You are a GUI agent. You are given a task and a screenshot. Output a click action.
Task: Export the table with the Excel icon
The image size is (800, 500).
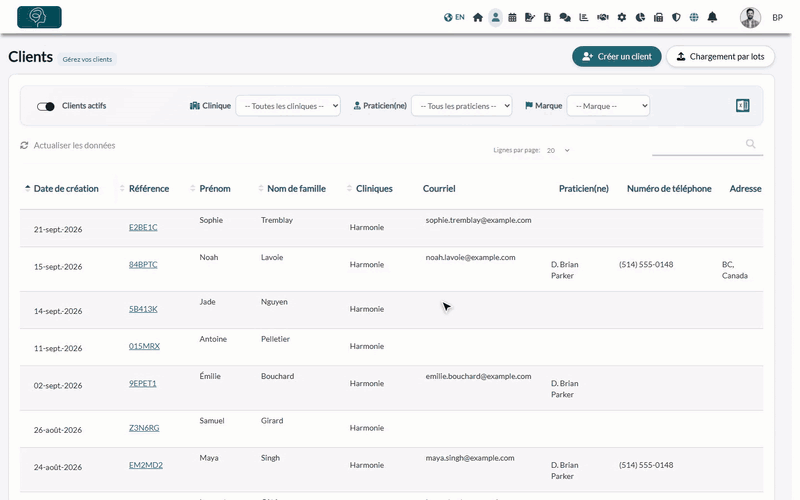742,106
